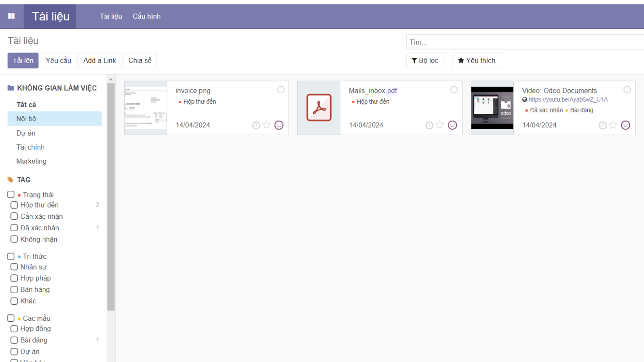Check the Đã xác nhận tag filter
The height and width of the screenshot is (362, 644).
point(14,228)
